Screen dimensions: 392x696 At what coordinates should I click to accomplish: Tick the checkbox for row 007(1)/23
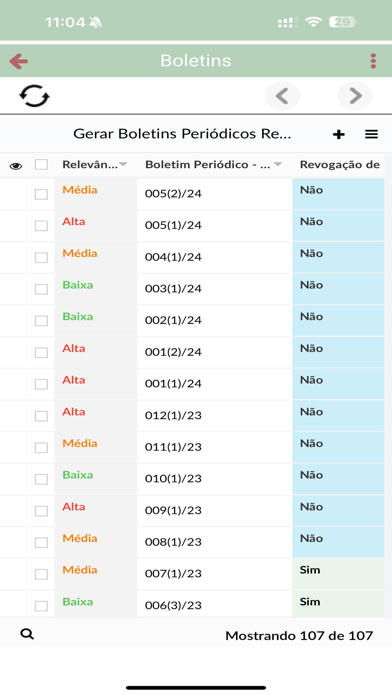[x=41, y=574]
